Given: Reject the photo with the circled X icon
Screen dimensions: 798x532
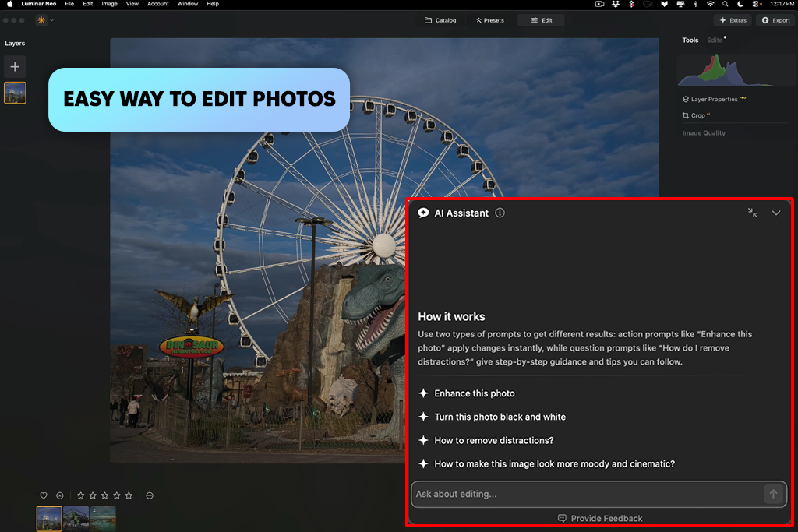Looking at the screenshot, I should 59,495.
